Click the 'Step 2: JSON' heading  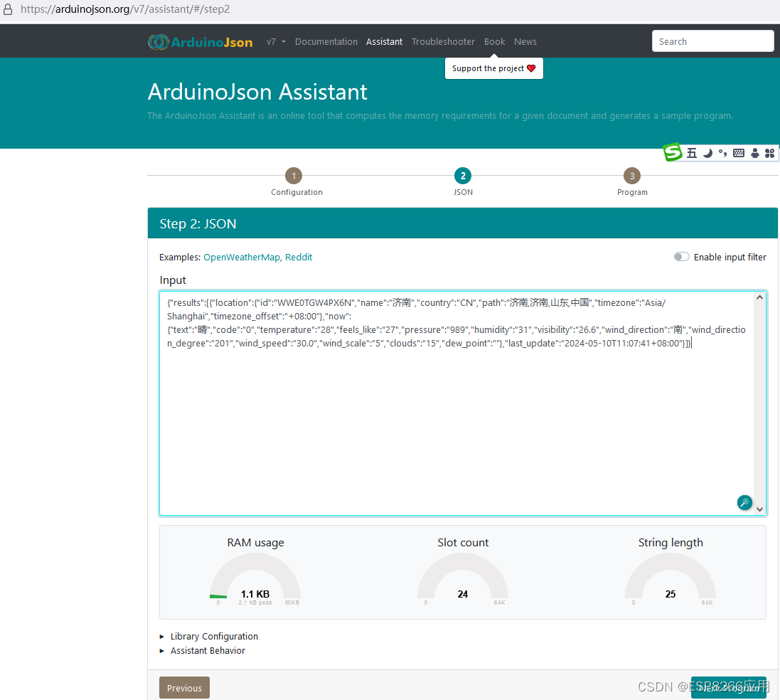198,224
